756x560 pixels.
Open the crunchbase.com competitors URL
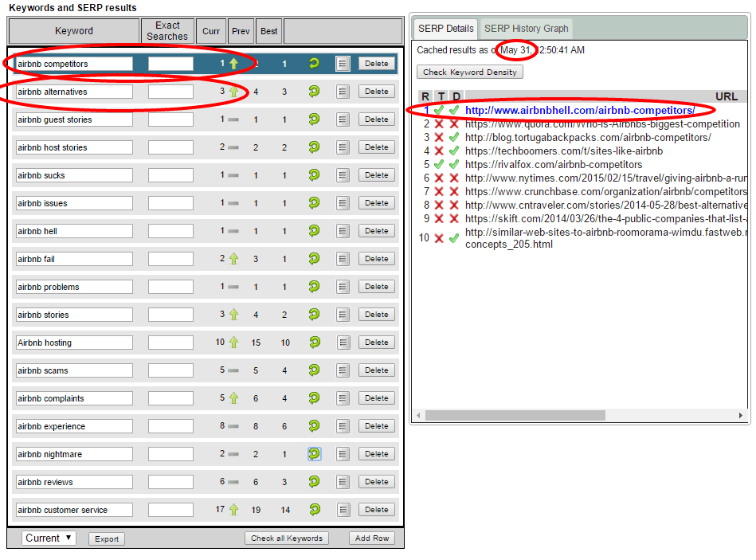(x=605, y=191)
